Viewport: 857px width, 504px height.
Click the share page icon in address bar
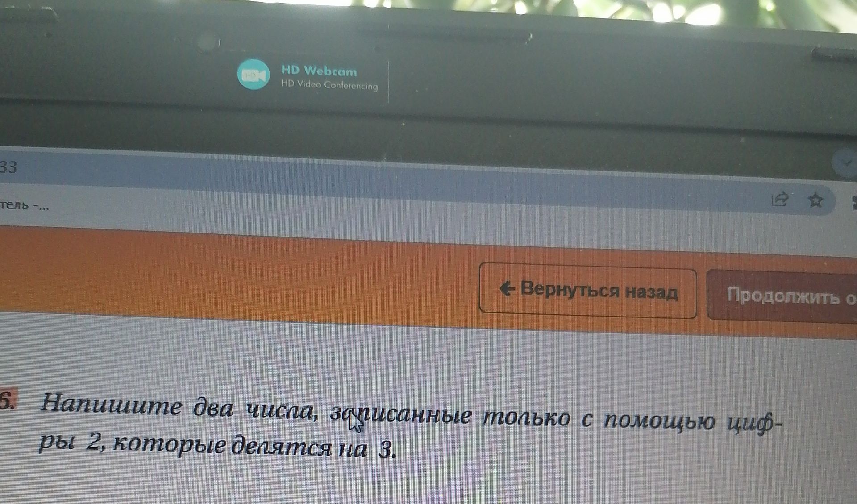pos(780,199)
